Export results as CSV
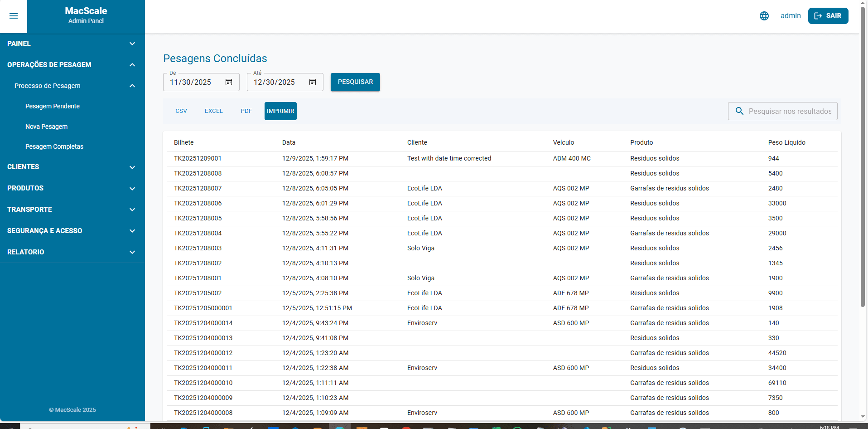 (x=181, y=111)
